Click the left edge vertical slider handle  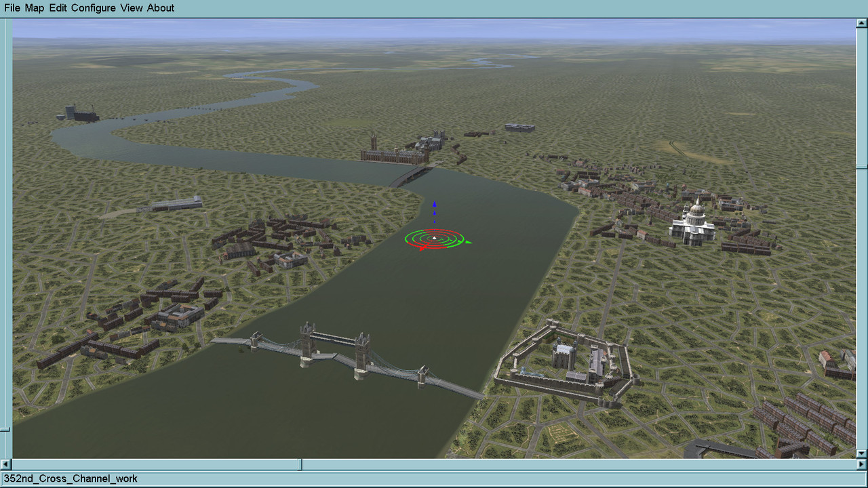coord(5,429)
